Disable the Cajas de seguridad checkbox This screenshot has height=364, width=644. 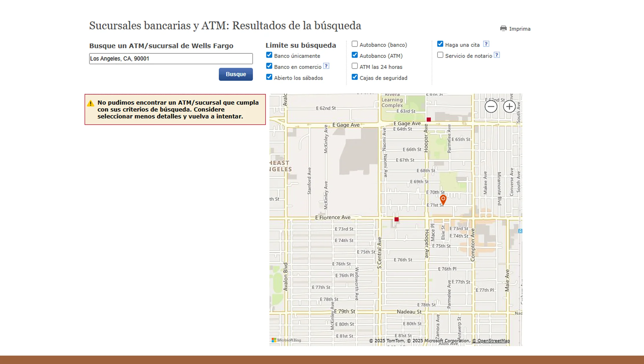point(355,77)
